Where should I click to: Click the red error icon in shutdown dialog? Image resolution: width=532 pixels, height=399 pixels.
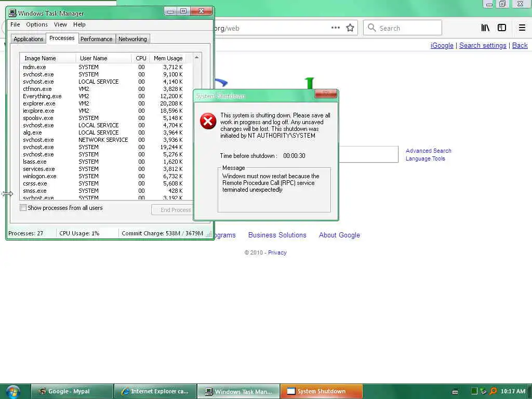pyautogui.click(x=208, y=121)
